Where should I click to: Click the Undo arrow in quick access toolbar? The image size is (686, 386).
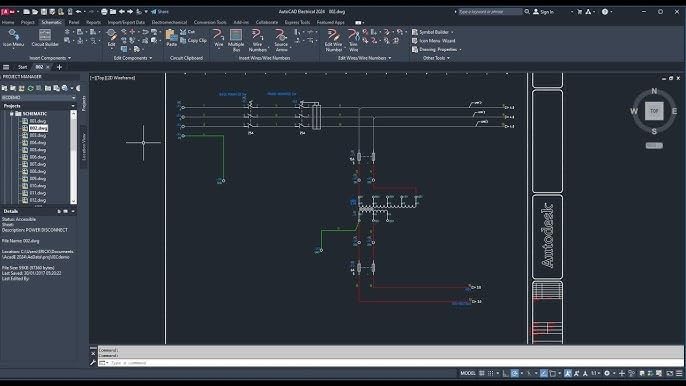[78, 12]
